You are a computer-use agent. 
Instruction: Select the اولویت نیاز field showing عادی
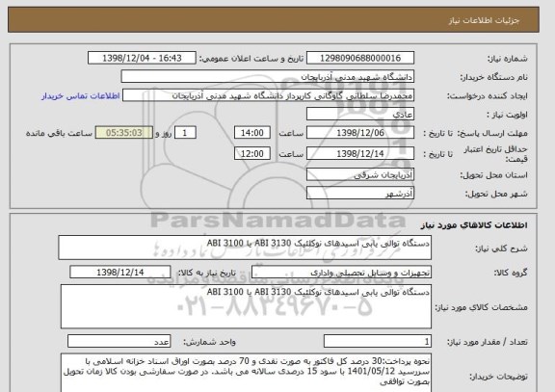pos(360,115)
